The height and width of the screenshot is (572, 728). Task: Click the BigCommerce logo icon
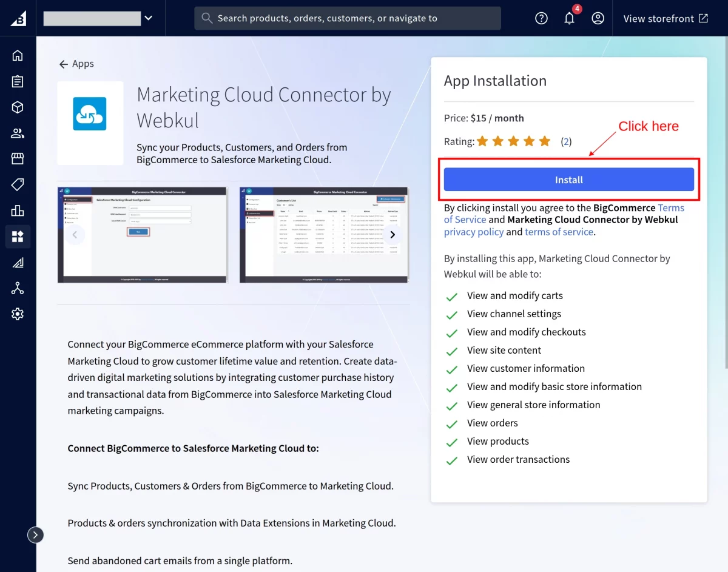[18, 18]
